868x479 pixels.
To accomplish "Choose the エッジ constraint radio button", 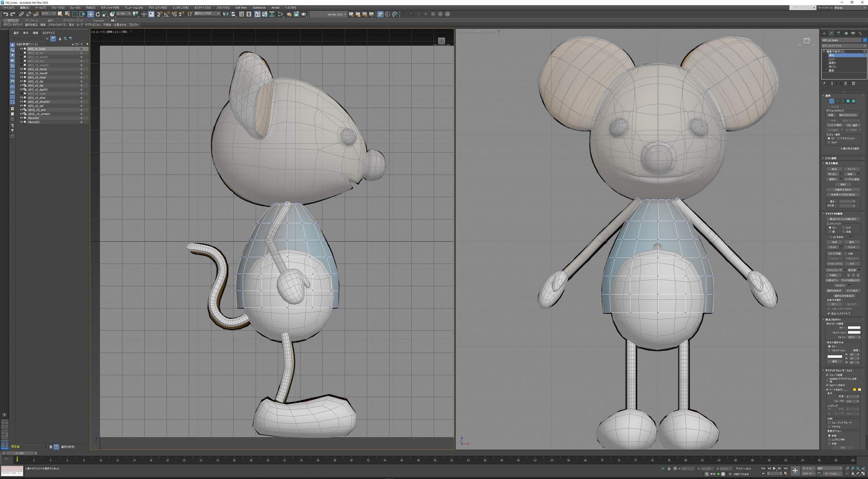I will coord(844,227).
